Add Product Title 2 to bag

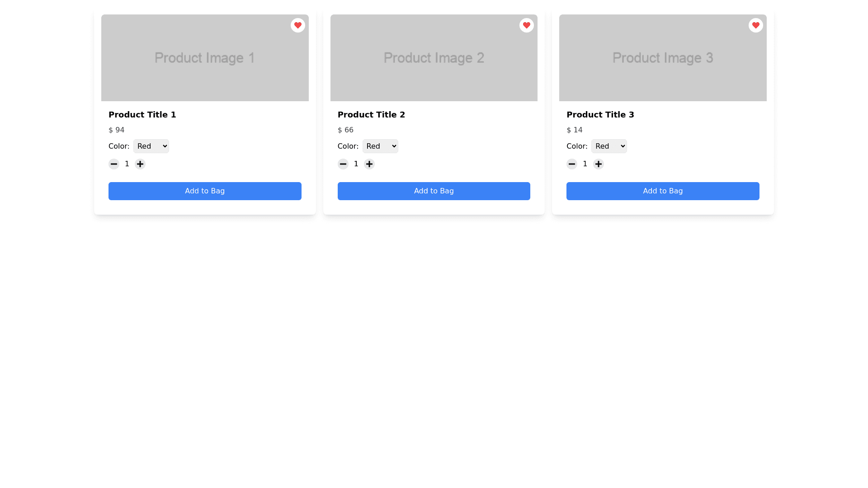pyautogui.click(x=434, y=191)
